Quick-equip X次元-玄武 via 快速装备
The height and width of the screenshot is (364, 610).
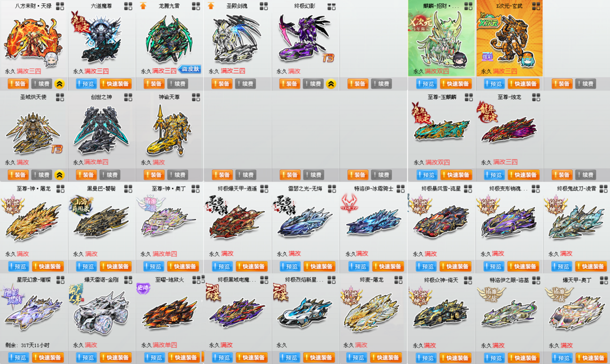click(x=524, y=84)
